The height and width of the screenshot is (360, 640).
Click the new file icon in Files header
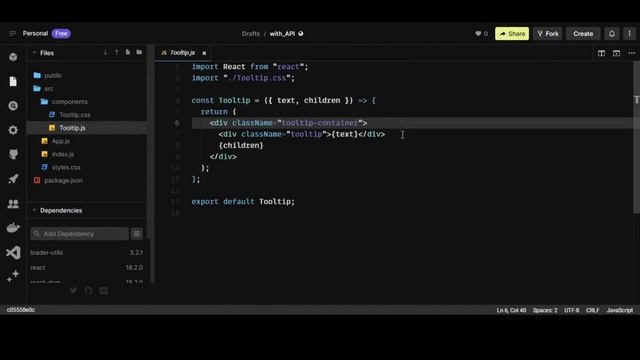coord(128,52)
